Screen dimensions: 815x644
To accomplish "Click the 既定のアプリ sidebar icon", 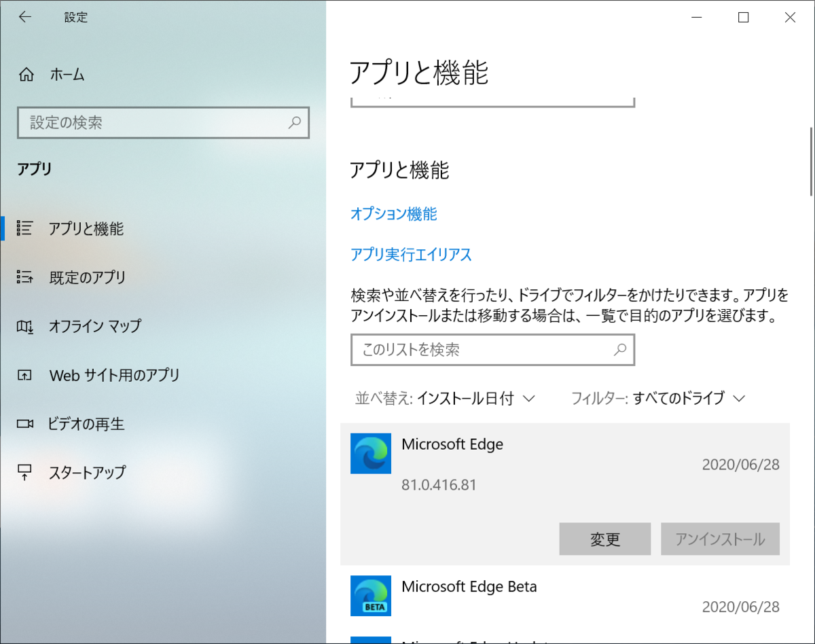I will coord(24,277).
